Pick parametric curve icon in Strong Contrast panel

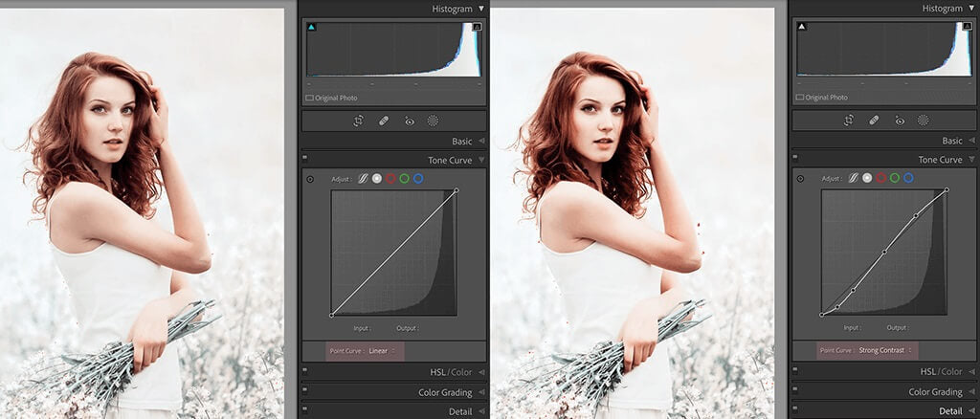pyautogui.click(x=853, y=178)
